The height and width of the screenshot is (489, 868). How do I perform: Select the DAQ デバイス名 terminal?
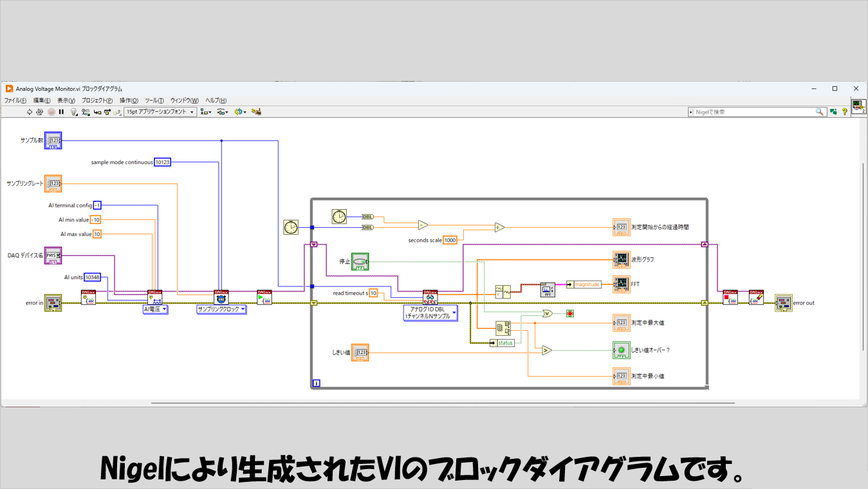[53, 255]
